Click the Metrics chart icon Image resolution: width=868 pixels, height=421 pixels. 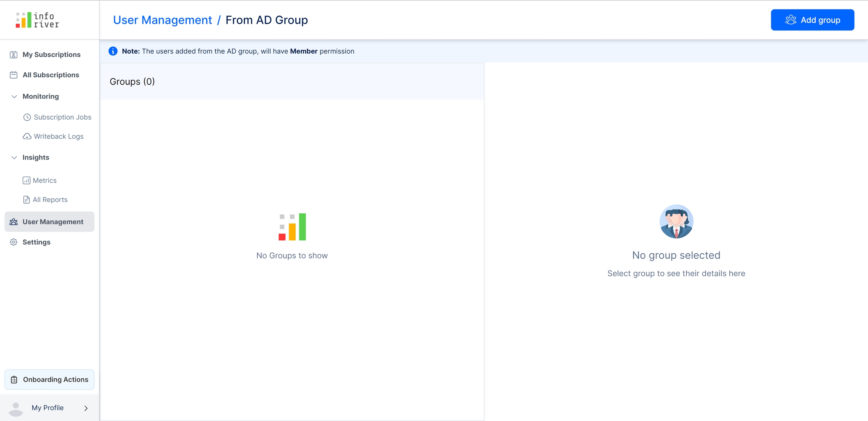(26, 181)
